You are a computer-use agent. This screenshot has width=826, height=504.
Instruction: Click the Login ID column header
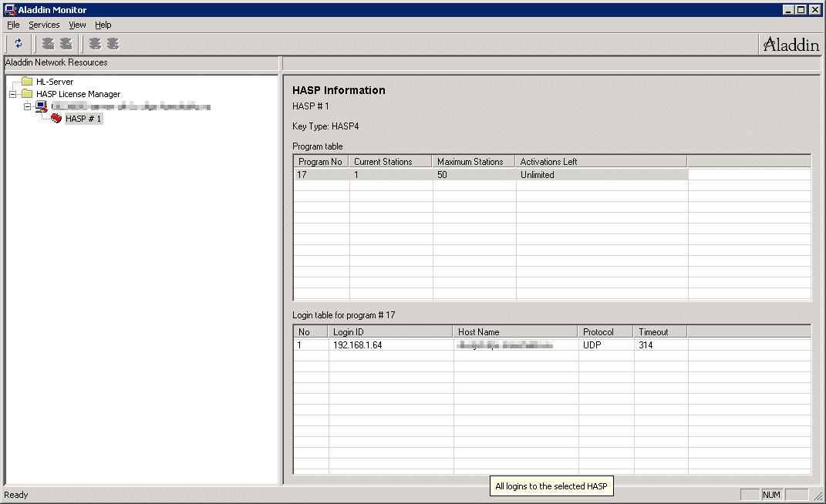[348, 332]
